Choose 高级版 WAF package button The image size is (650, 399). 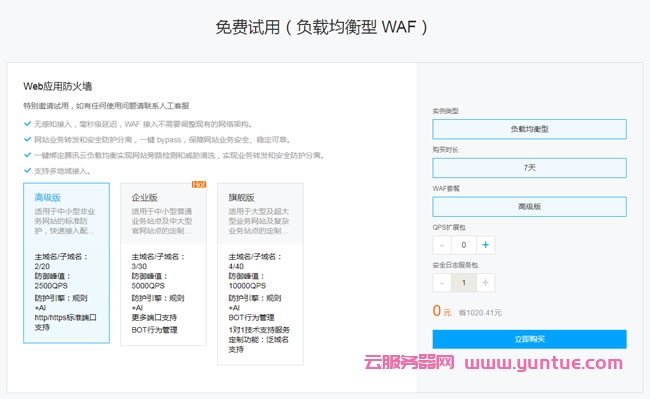pyautogui.click(x=529, y=206)
